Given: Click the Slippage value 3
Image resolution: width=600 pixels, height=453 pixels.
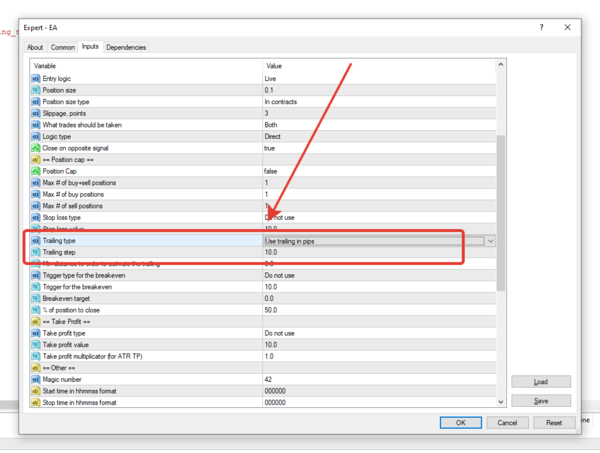Looking at the screenshot, I should [x=266, y=114].
